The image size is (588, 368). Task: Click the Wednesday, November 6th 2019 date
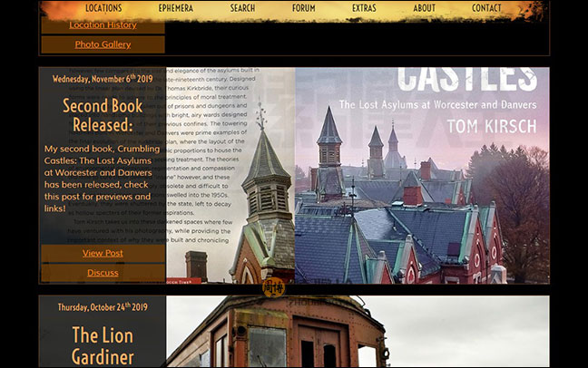click(103, 79)
